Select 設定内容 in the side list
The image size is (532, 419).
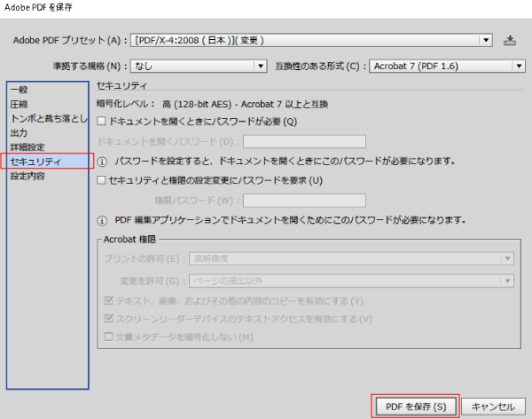(x=48, y=176)
